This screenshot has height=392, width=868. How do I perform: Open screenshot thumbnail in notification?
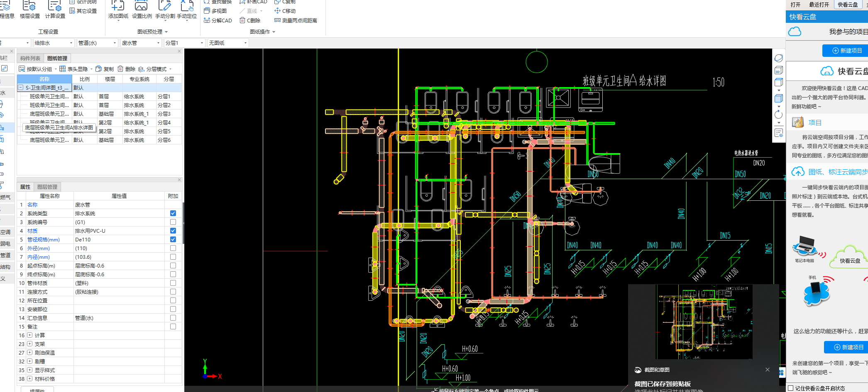coord(704,322)
